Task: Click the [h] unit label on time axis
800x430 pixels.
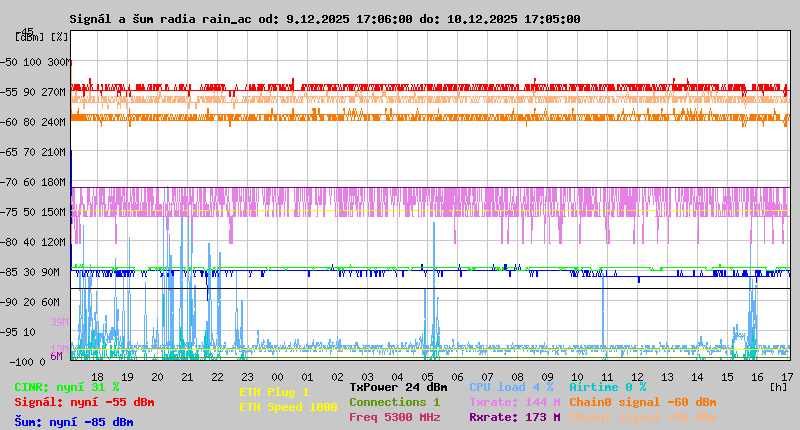Action: pyautogui.click(x=778, y=386)
